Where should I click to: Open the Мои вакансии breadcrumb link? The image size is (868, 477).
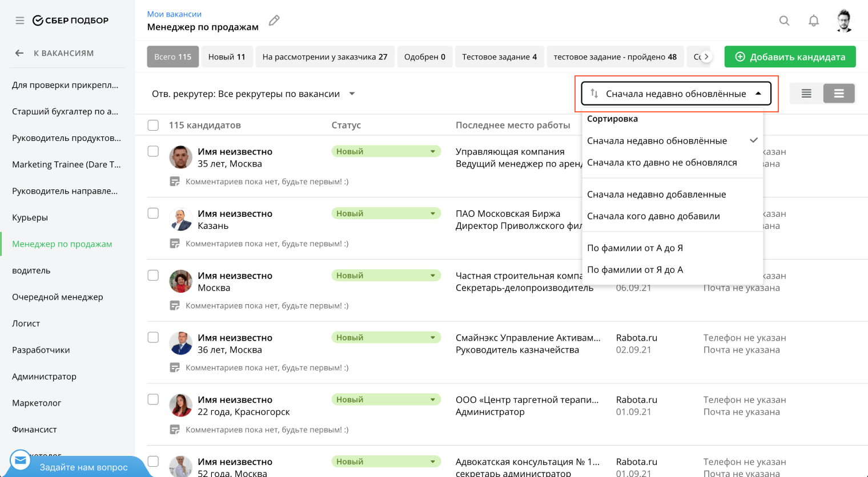coord(174,14)
